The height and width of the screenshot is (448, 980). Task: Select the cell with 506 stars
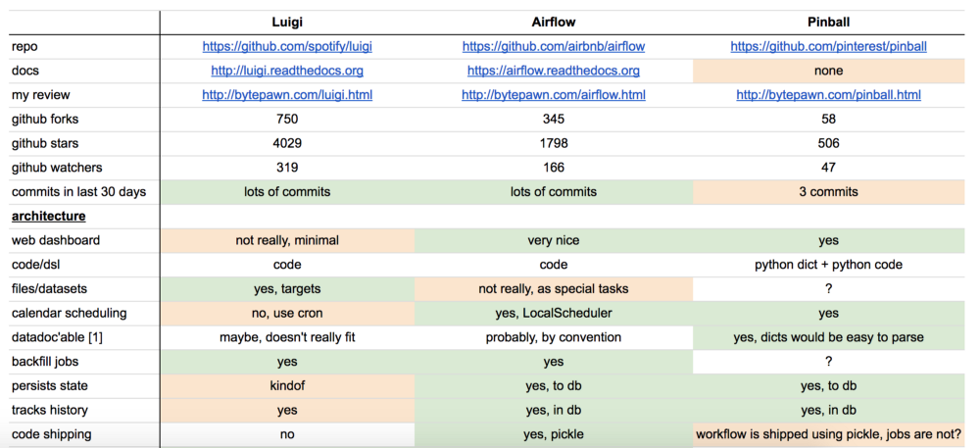coord(828,144)
